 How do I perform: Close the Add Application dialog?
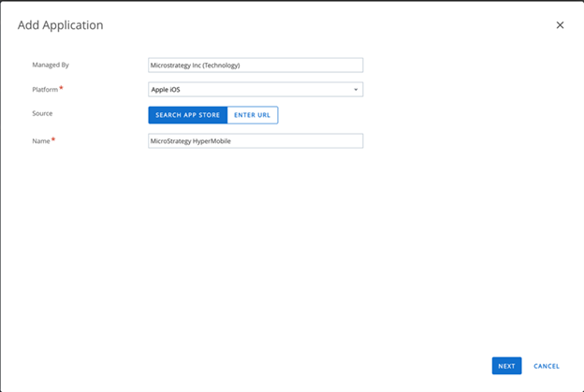point(560,25)
